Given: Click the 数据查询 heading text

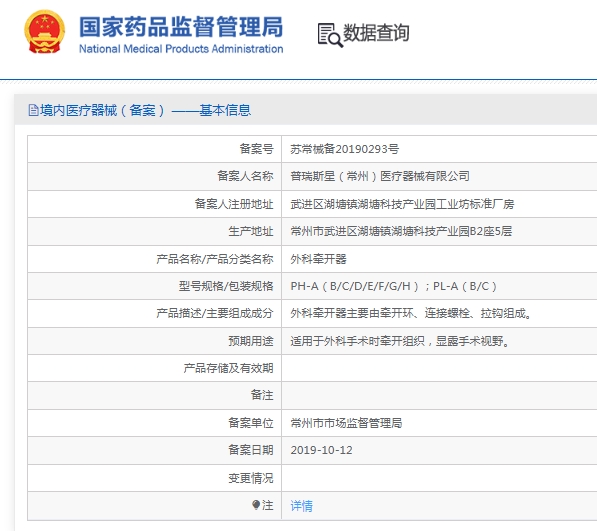Looking at the screenshot, I should click(376, 33).
